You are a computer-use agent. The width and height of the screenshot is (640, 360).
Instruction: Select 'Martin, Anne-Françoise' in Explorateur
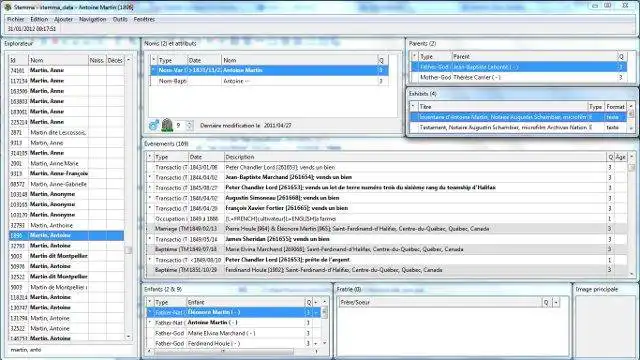point(66,173)
